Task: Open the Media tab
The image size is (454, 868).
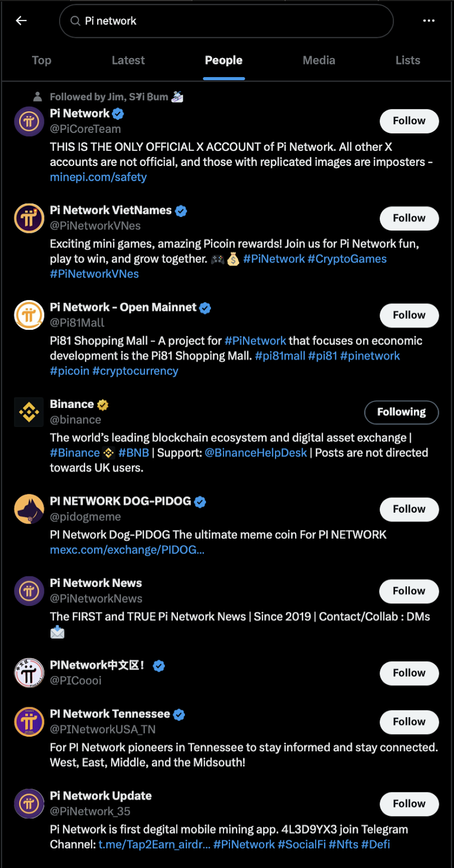Action: [319, 60]
